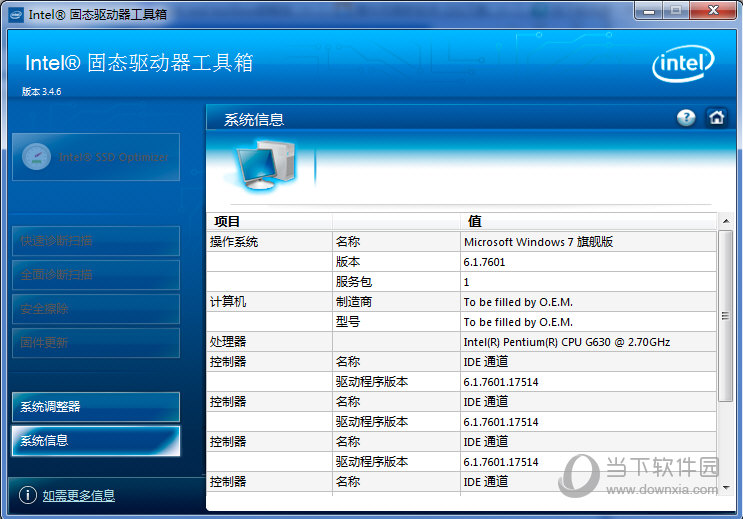Click the SSD Optimizer gauge icon
The width and height of the screenshot is (743, 519).
click(36, 157)
